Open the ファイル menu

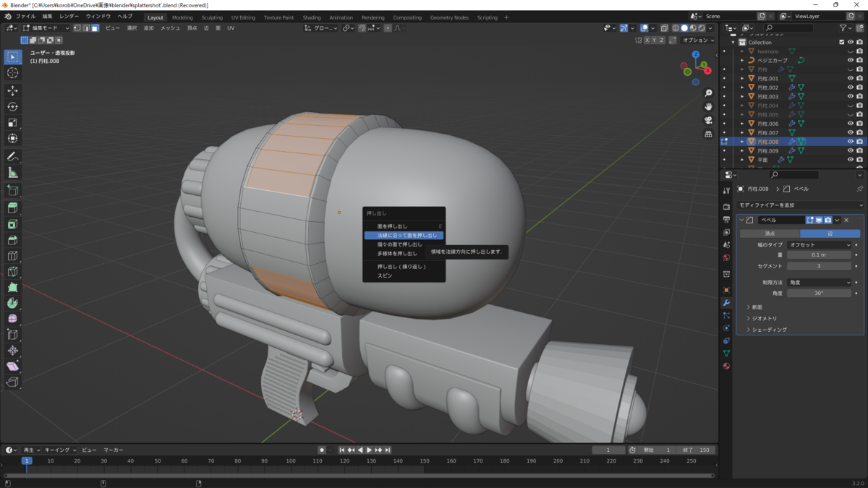click(25, 17)
